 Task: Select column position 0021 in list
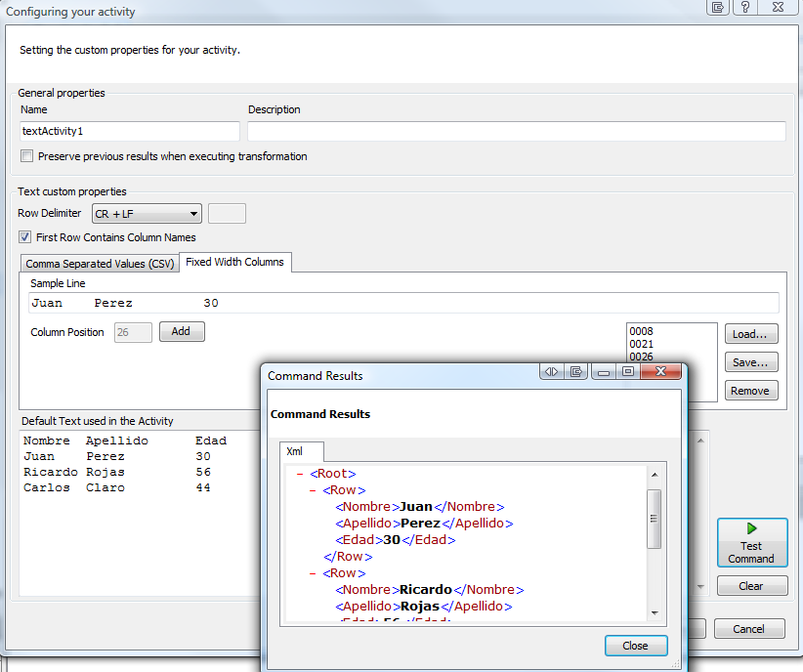[641, 344]
